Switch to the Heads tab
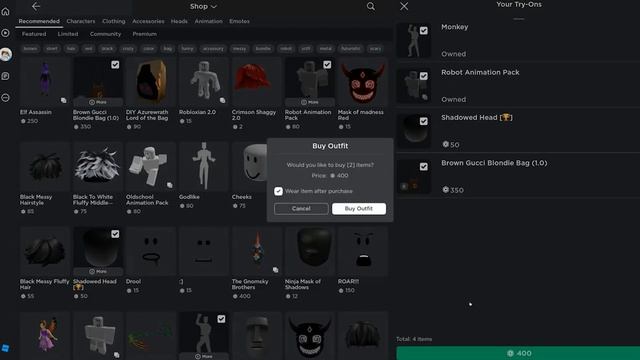 (179, 21)
